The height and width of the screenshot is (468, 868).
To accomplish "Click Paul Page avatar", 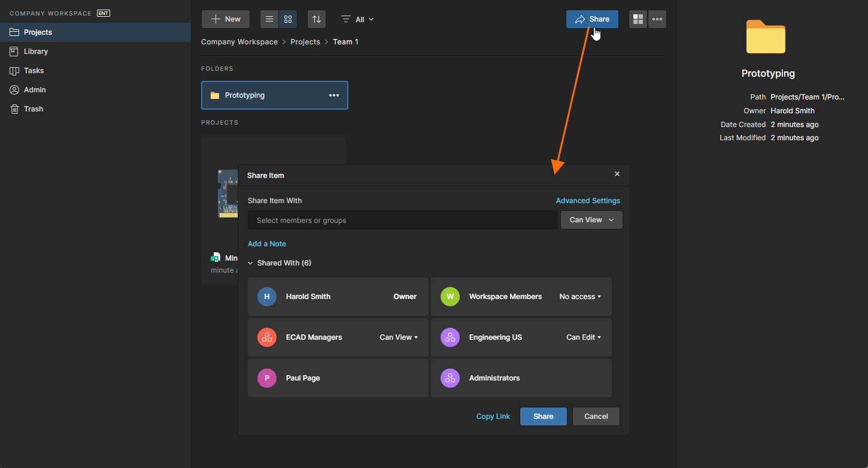I will coord(267,378).
